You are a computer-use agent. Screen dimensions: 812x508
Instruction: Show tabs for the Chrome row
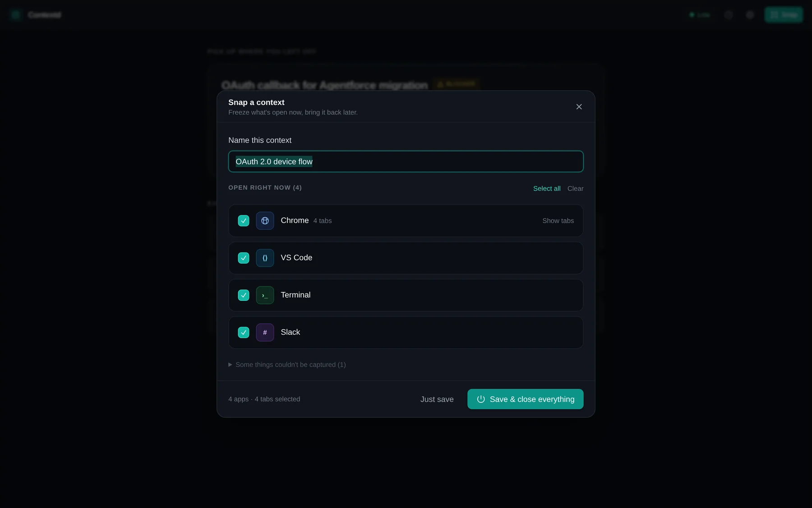click(558, 221)
